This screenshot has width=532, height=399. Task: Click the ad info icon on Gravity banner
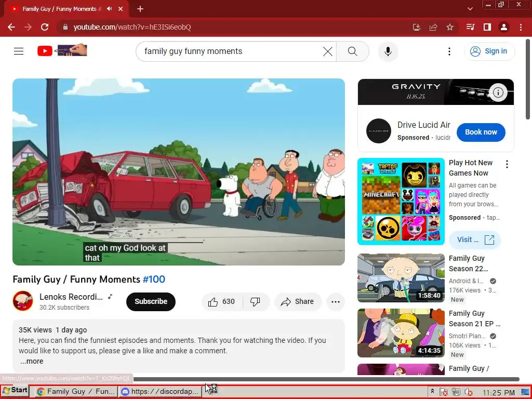click(x=498, y=92)
